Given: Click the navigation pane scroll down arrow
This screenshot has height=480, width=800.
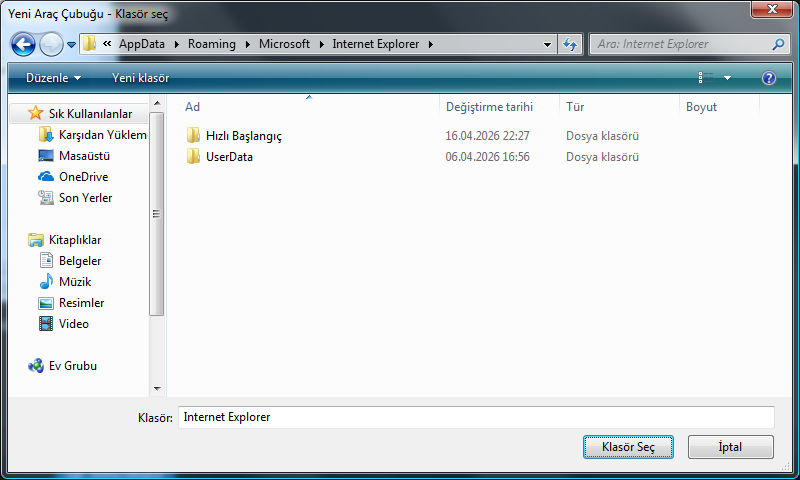Looking at the screenshot, I should click(x=157, y=389).
